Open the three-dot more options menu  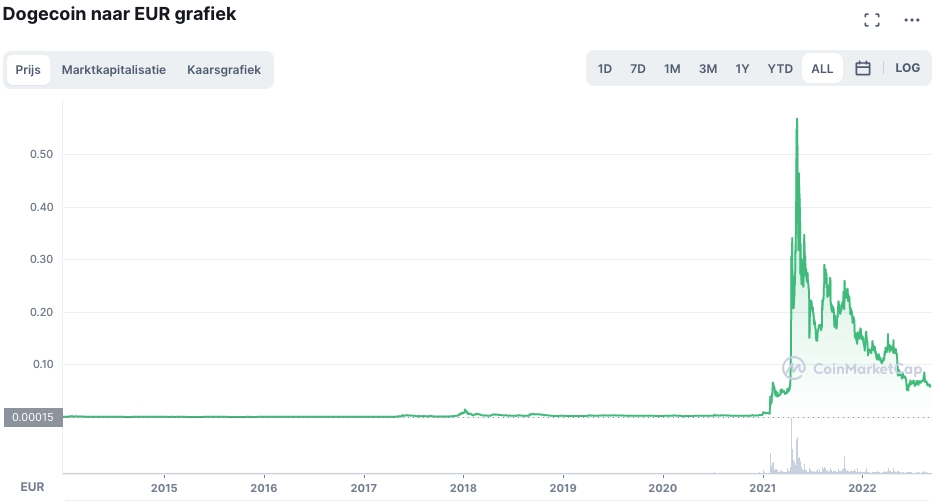pyautogui.click(x=912, y=20)
